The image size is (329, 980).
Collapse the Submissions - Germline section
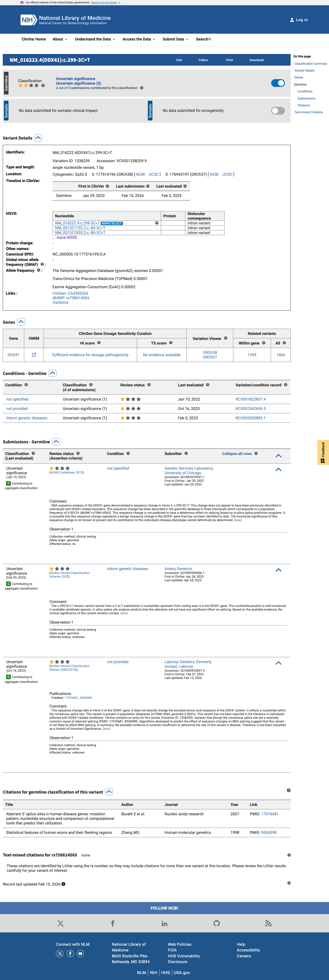click(56, 442)
